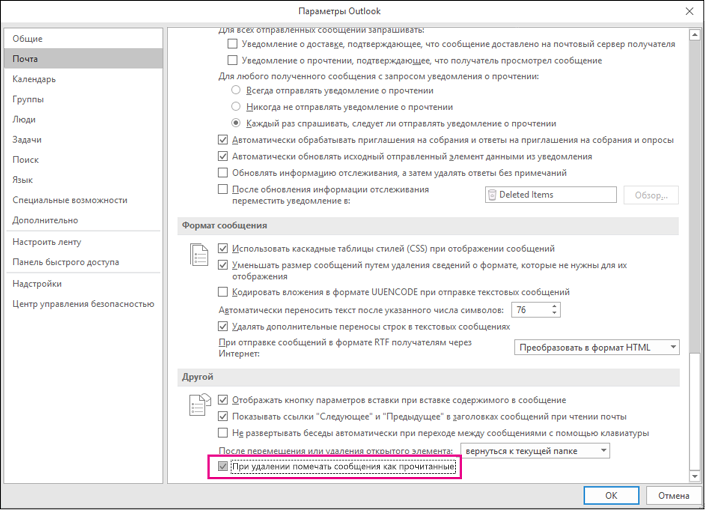Go to the Задачи category
This screenshot has height=510, width=705.
(x=83, y=140)
